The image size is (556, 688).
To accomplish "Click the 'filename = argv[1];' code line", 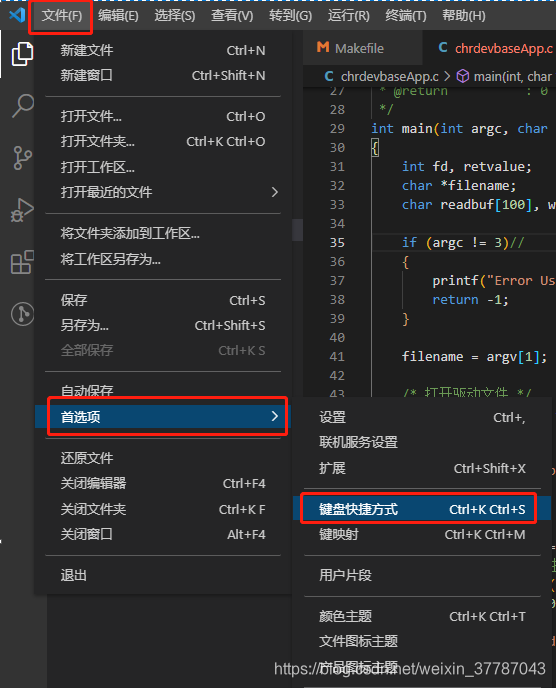I will coord(474,356).
